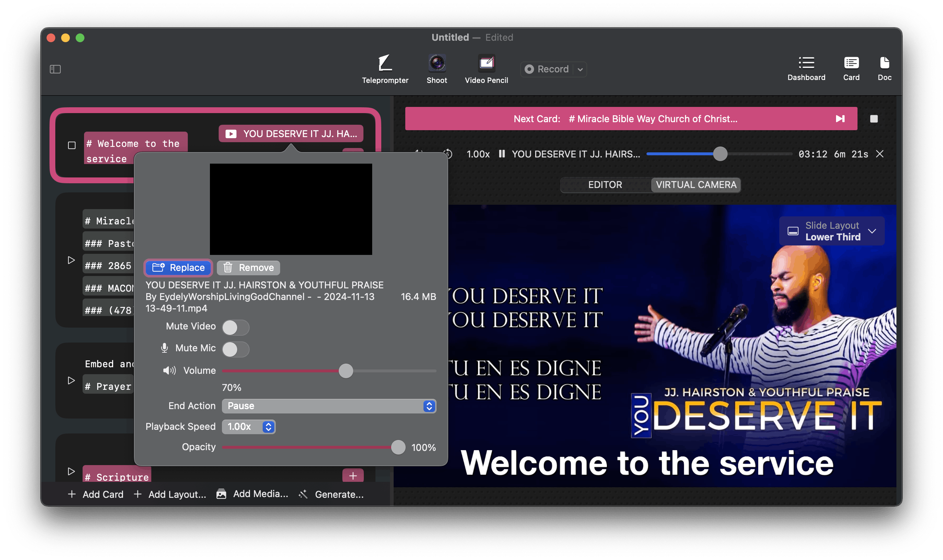The height and width of the screenshot is (560, 943).
Task: Click the window title Untitled
Action: tap(450, 37)
